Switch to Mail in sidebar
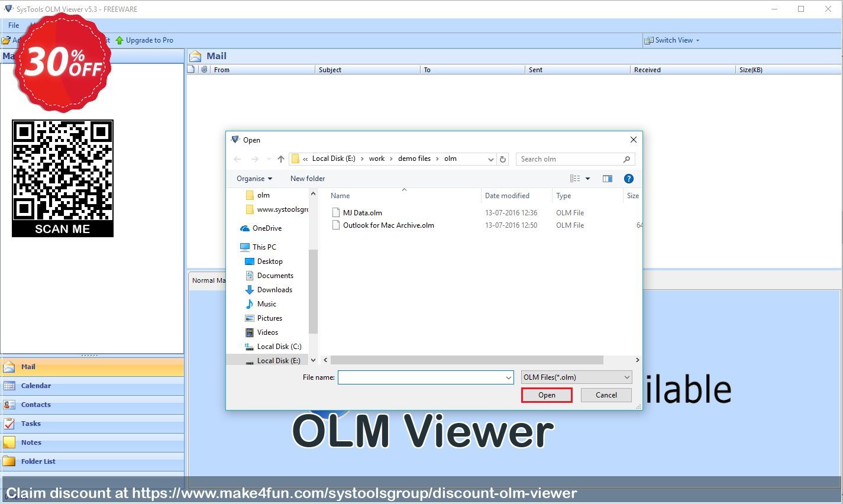Screen dimensions: 843x504 coord(92,367)
